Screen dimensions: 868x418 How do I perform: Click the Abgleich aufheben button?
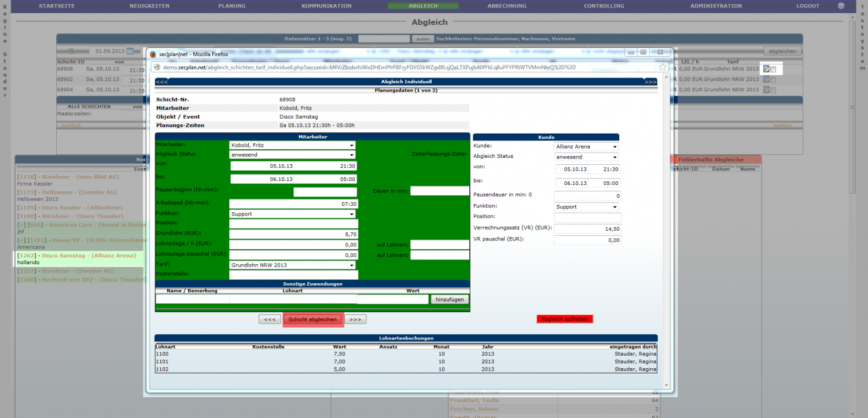tap(565, 319)
